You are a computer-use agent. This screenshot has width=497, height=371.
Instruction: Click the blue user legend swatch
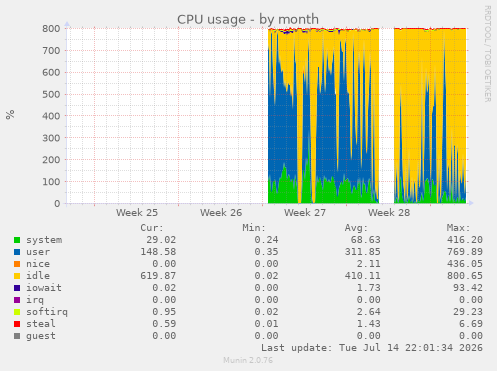[17, 252]
